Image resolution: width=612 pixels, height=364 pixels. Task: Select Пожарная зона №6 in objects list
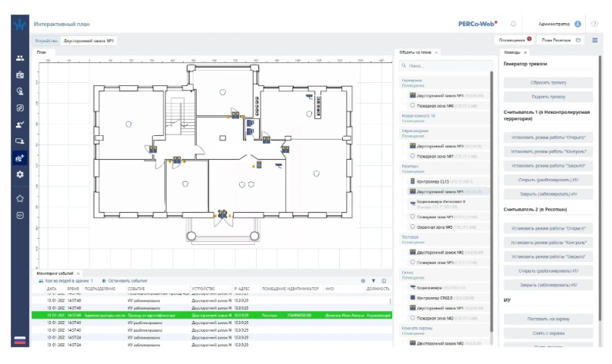435,106
